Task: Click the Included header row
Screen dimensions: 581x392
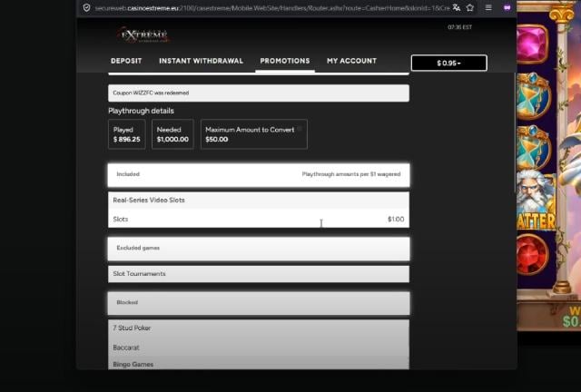Action: tap(259, 175)
